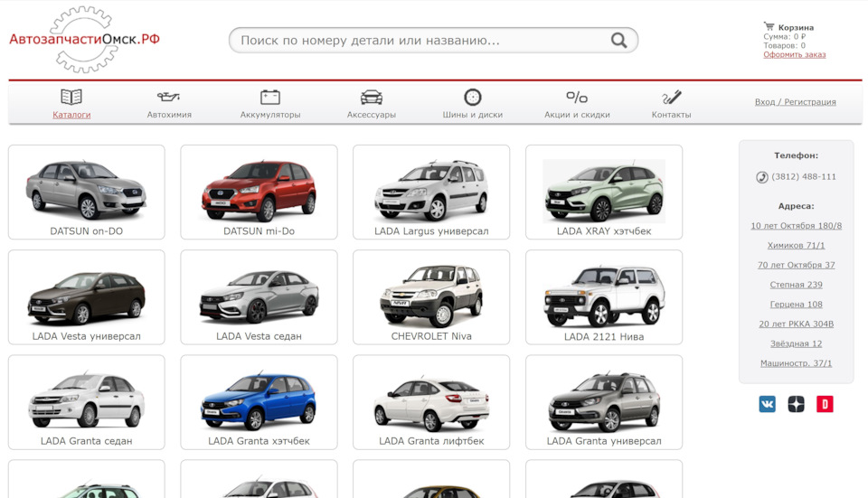Open the Контакты pen icon
868x498 pixels.
point(672,98)
